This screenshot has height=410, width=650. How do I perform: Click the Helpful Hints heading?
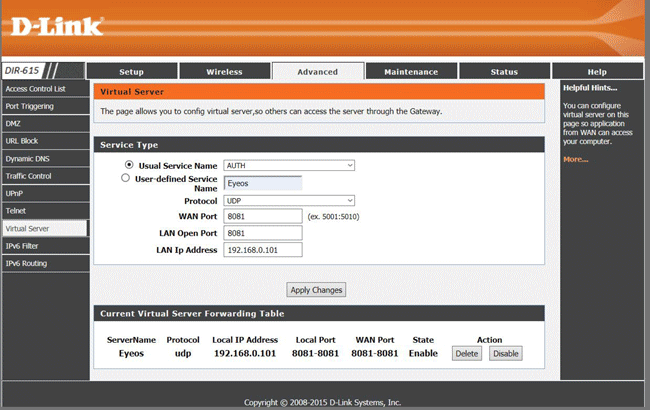(590, 88)
